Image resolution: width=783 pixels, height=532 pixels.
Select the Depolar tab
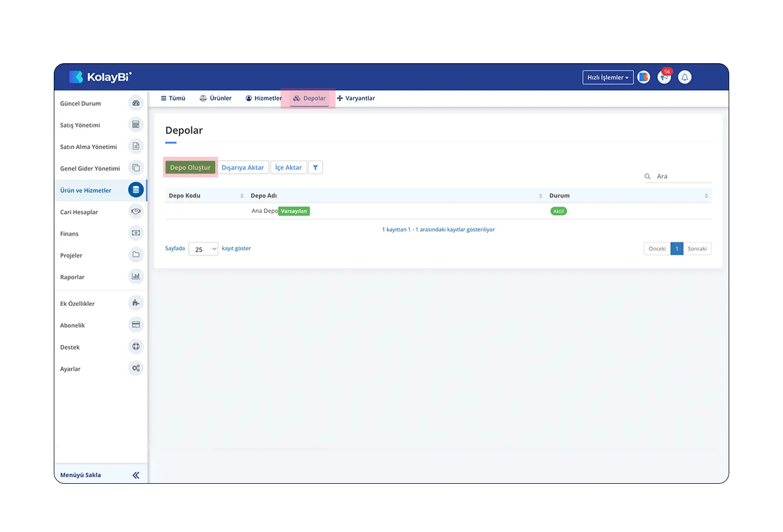(309, 98)
